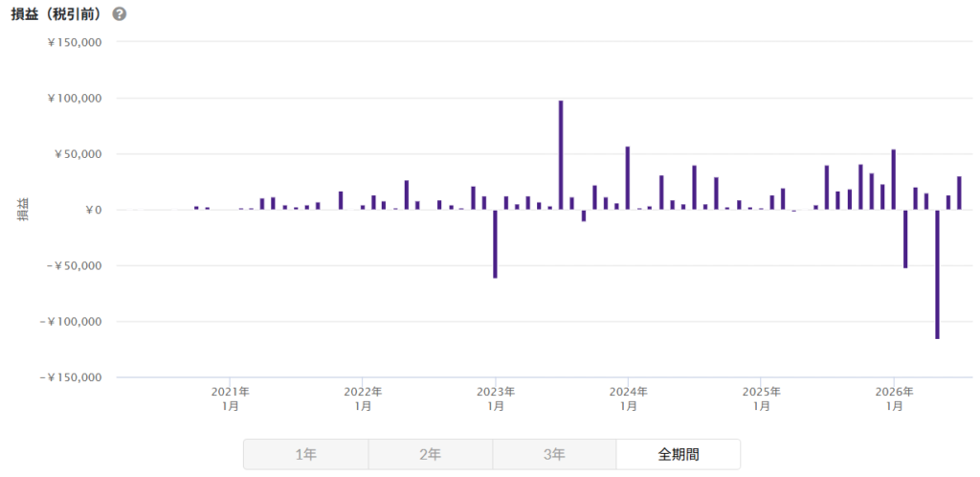Click the tallest positive bar near ¥100,000

click(561, 155)
